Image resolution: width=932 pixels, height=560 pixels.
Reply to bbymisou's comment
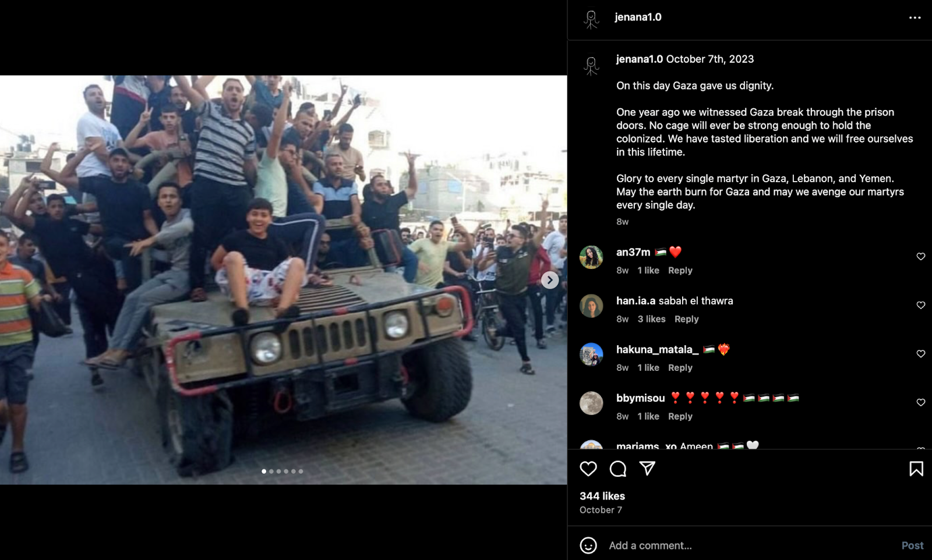680,416
